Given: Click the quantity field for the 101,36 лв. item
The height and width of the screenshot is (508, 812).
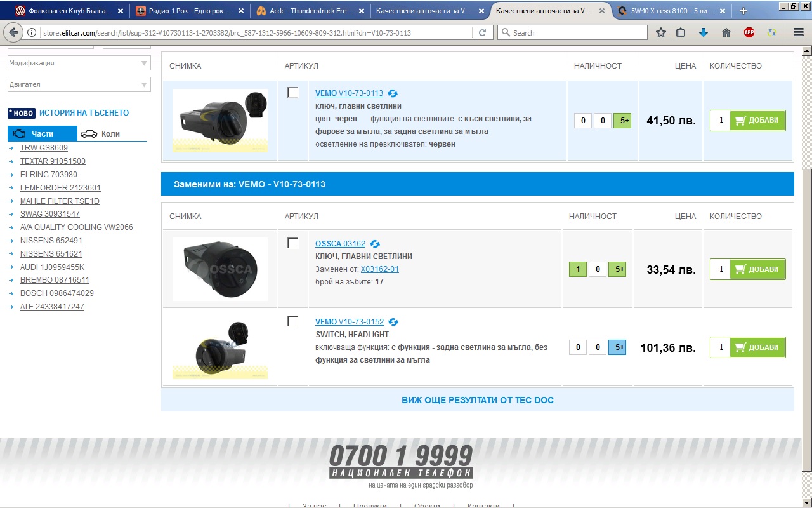Looking at the screenshot, I should pyautogui.click(x=721, y=347).
